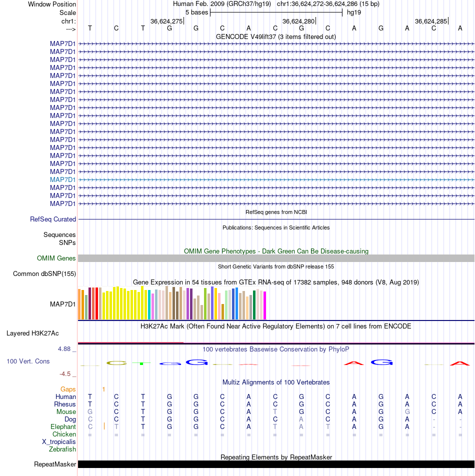475x476 pixels.
Task: Click the light-blue highlighted MAP7D1 transcript label
Action: (x=62, y=179)
